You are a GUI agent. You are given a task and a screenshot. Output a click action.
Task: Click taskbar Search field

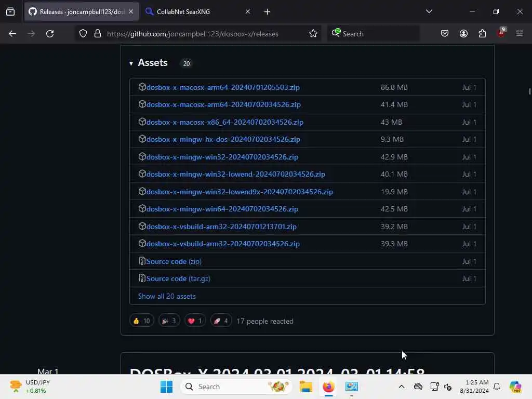(236, 387)
